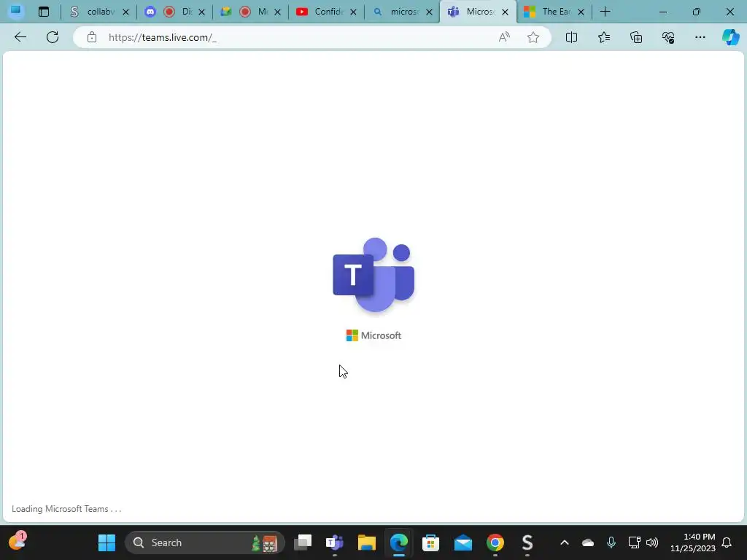Show hidden system tray icons

coord(565,542)
